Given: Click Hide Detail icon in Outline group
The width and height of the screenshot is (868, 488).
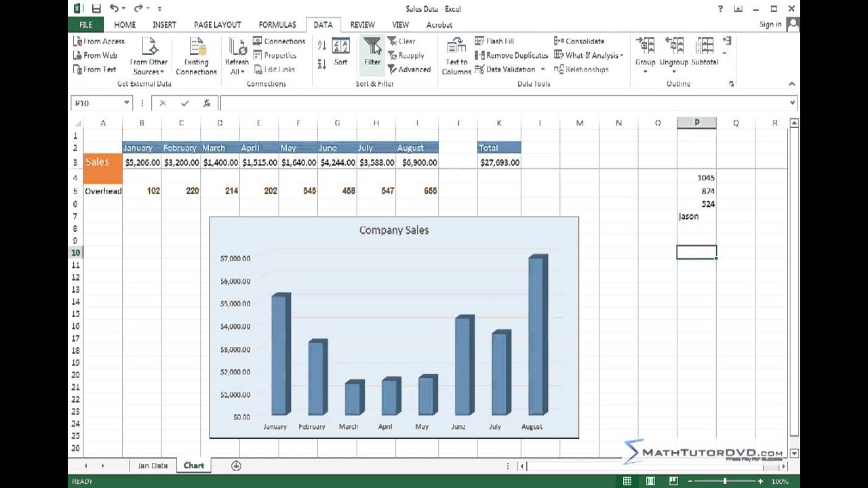Looking at the screenshot, I should pyautogui.click(x=726, y=53).
